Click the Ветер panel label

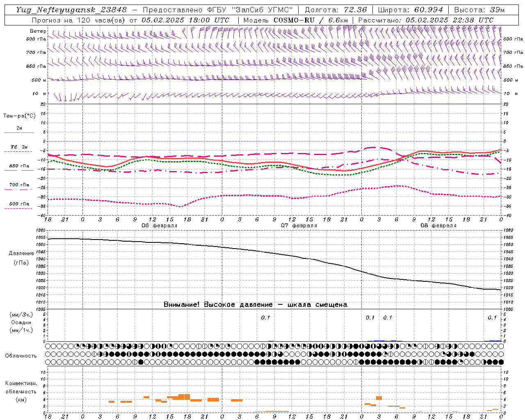pos(38,31)
